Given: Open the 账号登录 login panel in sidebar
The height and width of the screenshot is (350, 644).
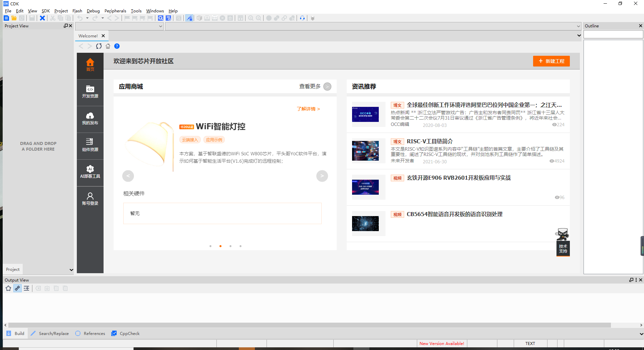Looking at the screenshot, I should tap(90, 199).
